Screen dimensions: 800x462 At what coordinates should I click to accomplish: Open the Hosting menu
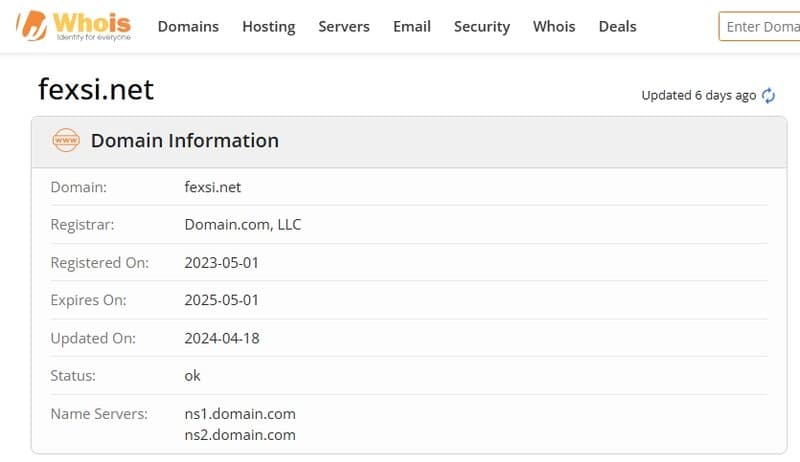pyautogui.click(x=268, y=27)
